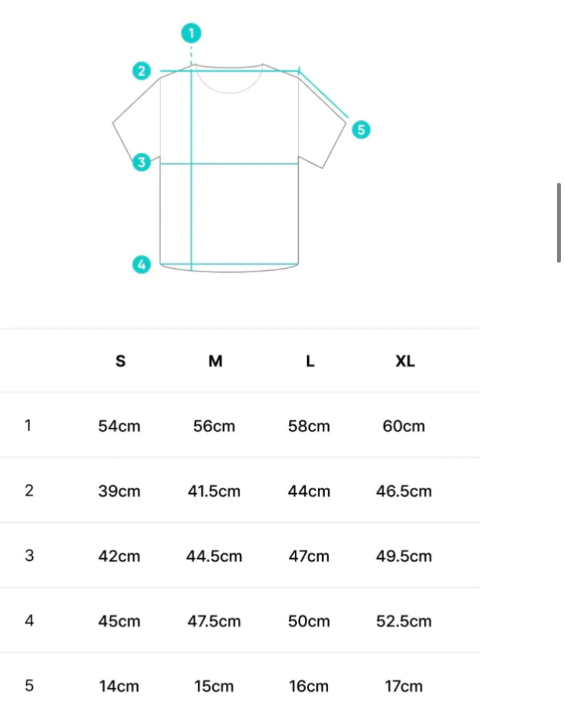This screenshot has height=728, width=565.
Task: Click the vertical scrollbar handle
Action: click(x=559, y=222)
